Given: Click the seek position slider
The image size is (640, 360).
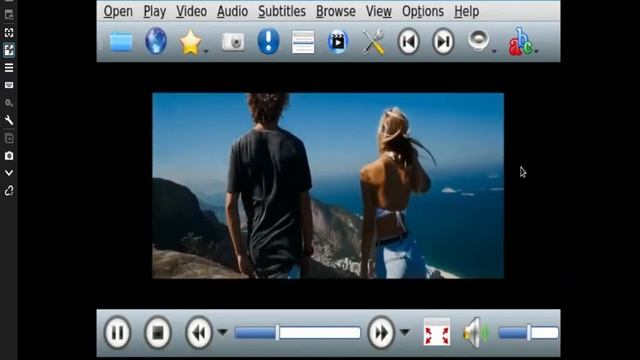Looking at the screenshot, I should tap(298, 333).
